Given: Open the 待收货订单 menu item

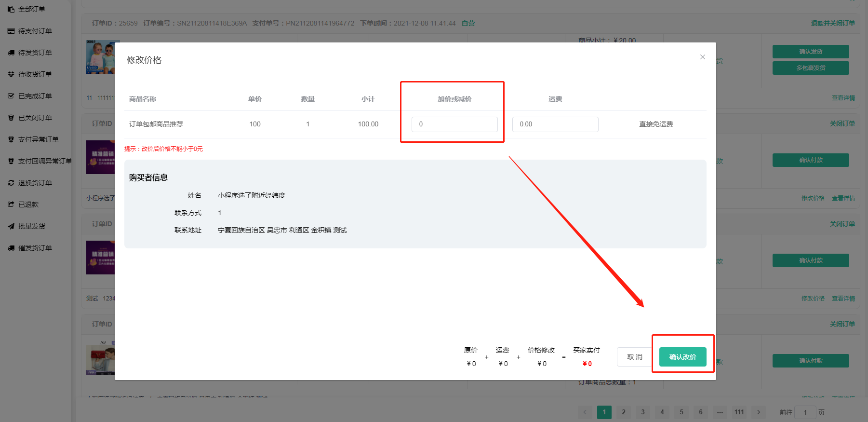Looking at the screenshot, I should 35,74.
